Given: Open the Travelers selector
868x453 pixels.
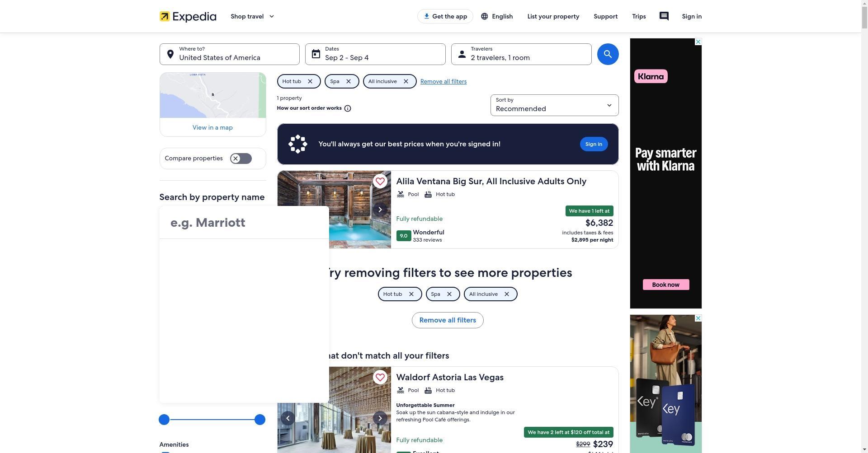Looking at the screenshot, I should [x=521, y=54].
